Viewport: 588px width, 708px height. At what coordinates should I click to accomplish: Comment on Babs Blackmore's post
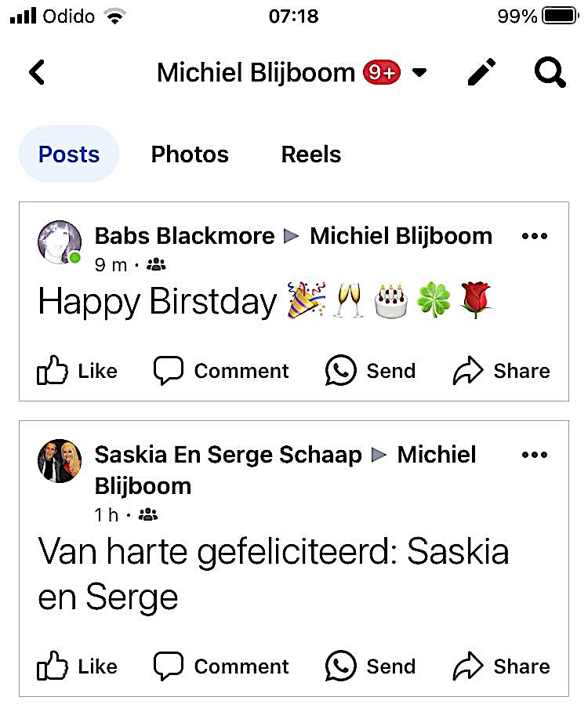tap(221, 371)
